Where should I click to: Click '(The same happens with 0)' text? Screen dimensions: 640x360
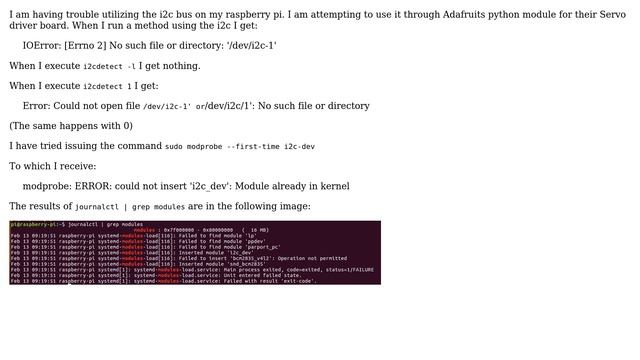click(x=71, y=126)
